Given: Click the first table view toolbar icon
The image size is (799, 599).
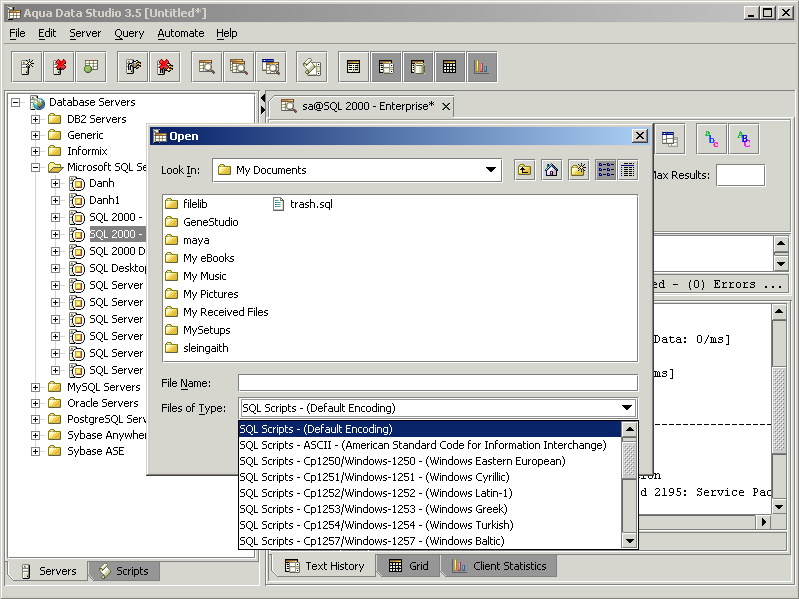Looking at the screenshot, I should (354, 67).
